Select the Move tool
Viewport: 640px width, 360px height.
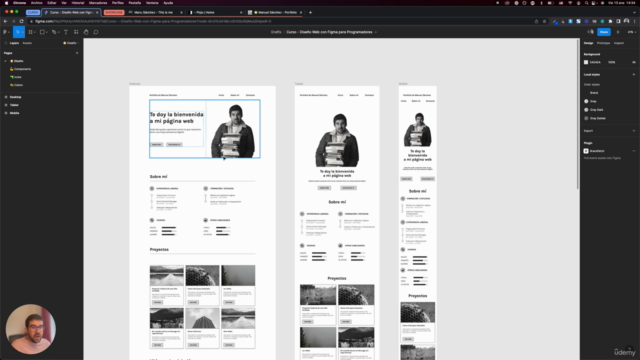18,32
